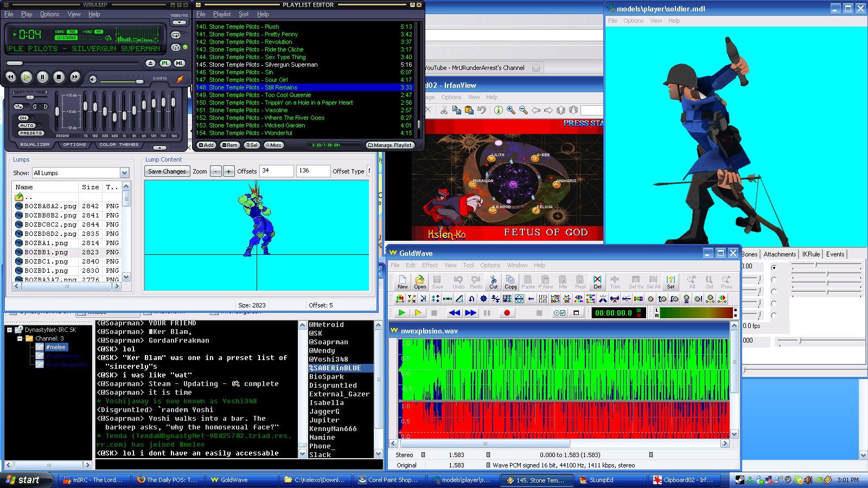Toggle the Winamp PL playlist button
This screenshot has width=868, height=488.
[165, 63]
